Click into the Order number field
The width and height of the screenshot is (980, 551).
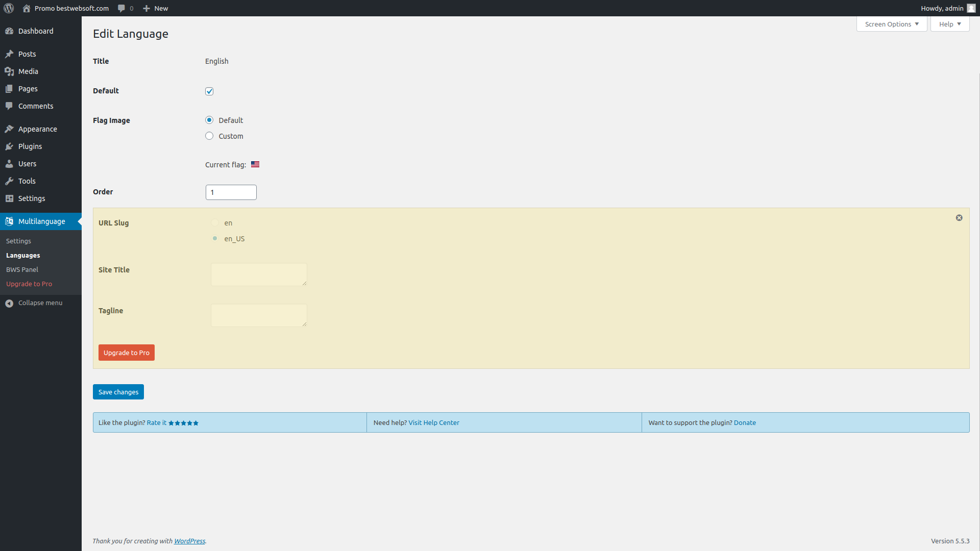231,192
